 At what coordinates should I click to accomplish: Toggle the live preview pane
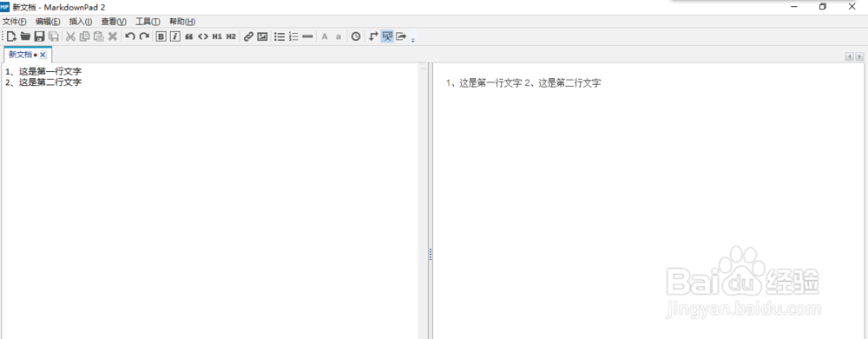click(x=387, y=36)
